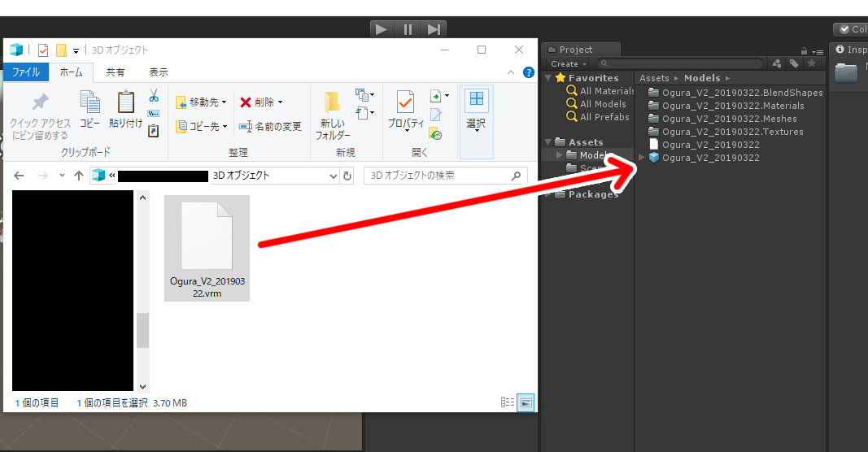Click the Copy path icon in clipboard group
This screenshot has width=868, height=452.
(x=154, y=114)
